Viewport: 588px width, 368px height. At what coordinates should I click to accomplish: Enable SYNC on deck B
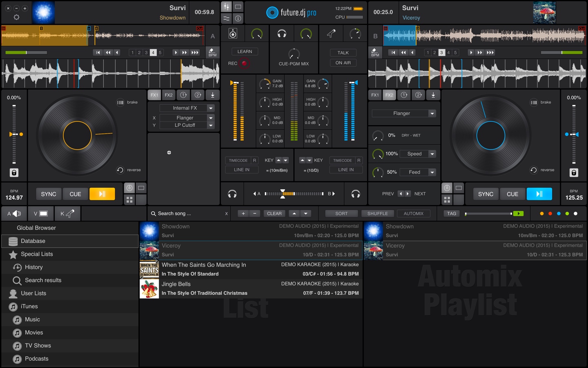[x=485, y=194]
